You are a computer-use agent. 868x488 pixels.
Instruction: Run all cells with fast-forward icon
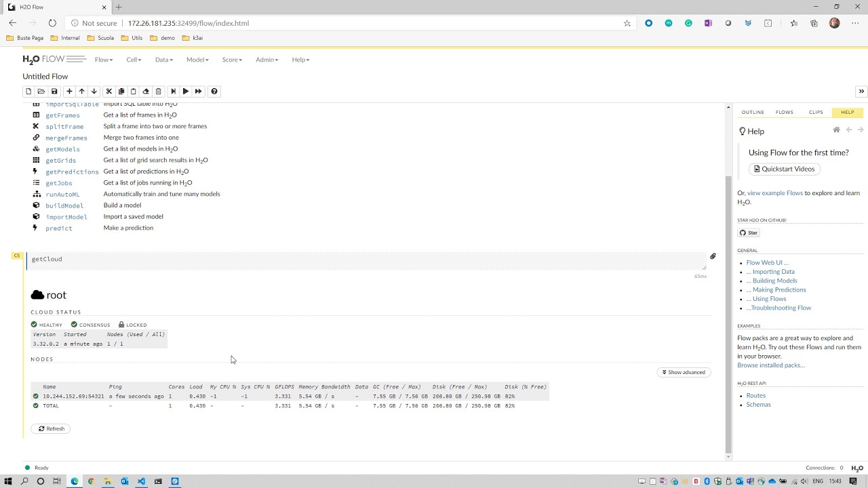[198, 91]
